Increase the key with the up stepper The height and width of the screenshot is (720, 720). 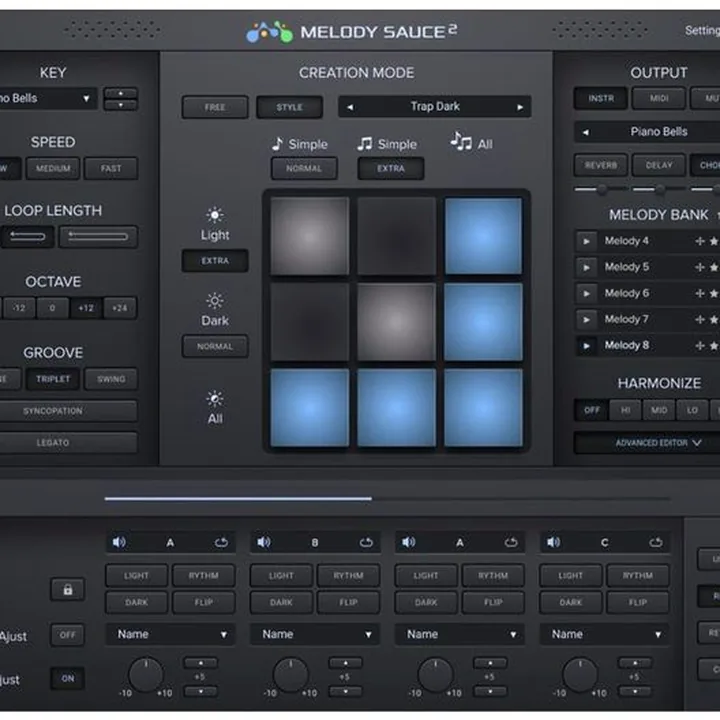(x=120, y=94)
